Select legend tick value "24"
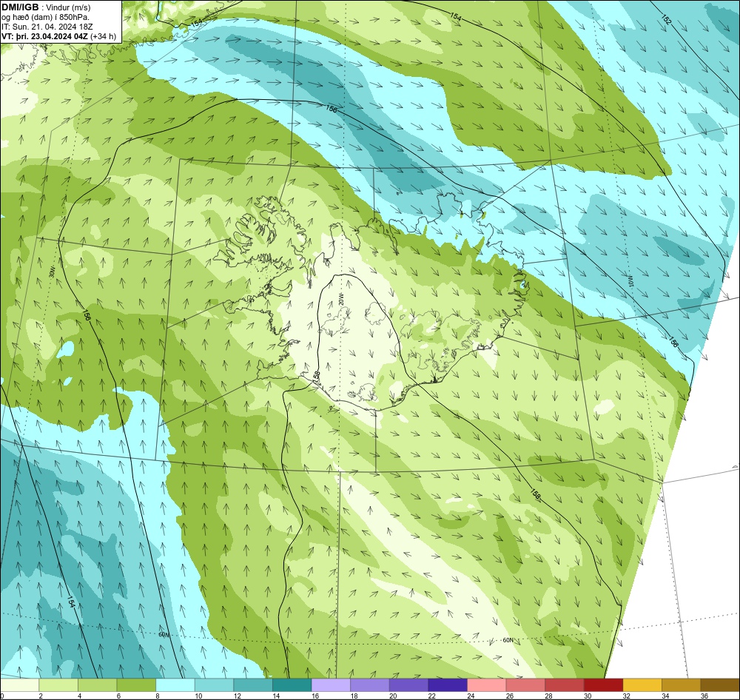Image resolution: width=740 pixels, height=700 pixels. pos(471,696)
